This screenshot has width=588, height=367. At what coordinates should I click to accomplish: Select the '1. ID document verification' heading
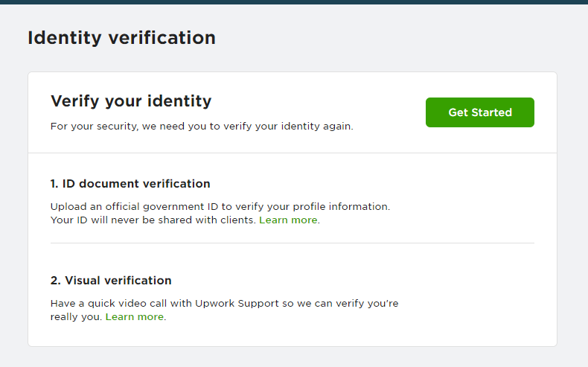point(130,184)
